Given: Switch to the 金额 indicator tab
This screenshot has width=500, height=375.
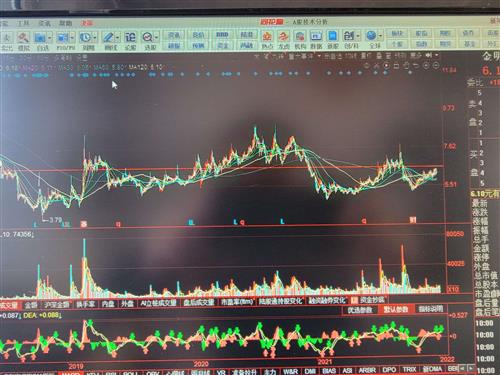Looking at the screenshot, I should coord(31,305).
